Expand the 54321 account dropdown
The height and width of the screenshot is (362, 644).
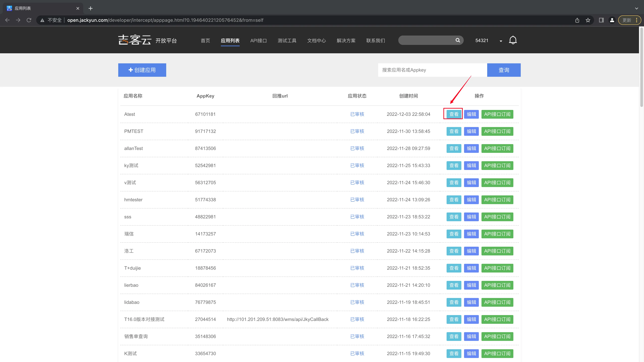pos(501,41)
